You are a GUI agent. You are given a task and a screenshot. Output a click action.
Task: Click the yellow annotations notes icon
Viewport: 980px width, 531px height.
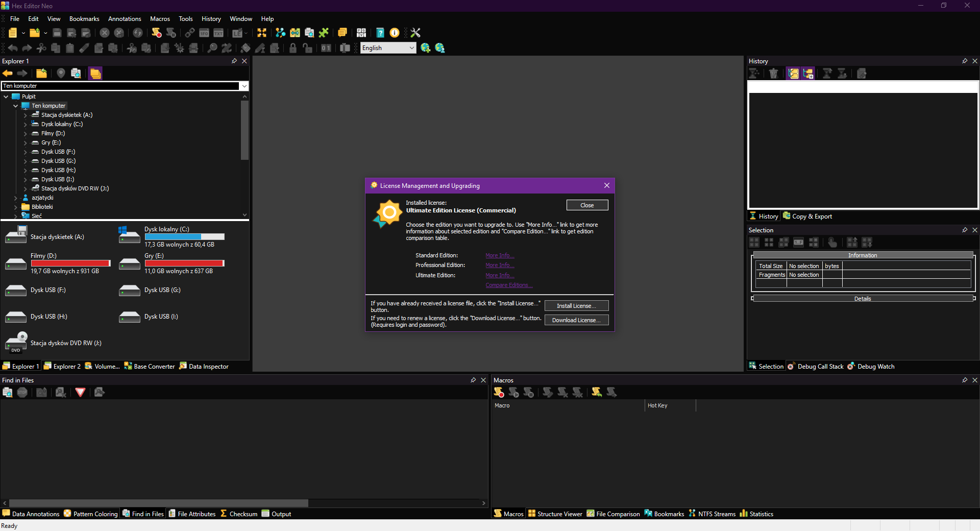(x=342, y=33)
